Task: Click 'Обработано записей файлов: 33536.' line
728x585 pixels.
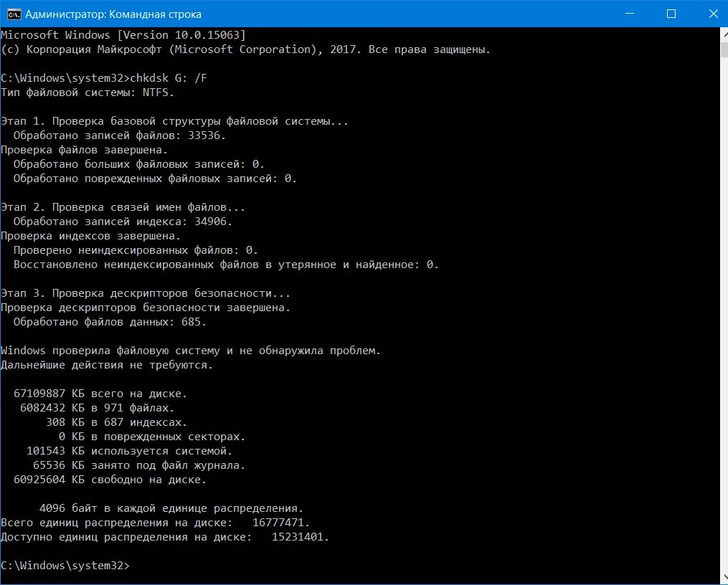Action: pos(119,135)
